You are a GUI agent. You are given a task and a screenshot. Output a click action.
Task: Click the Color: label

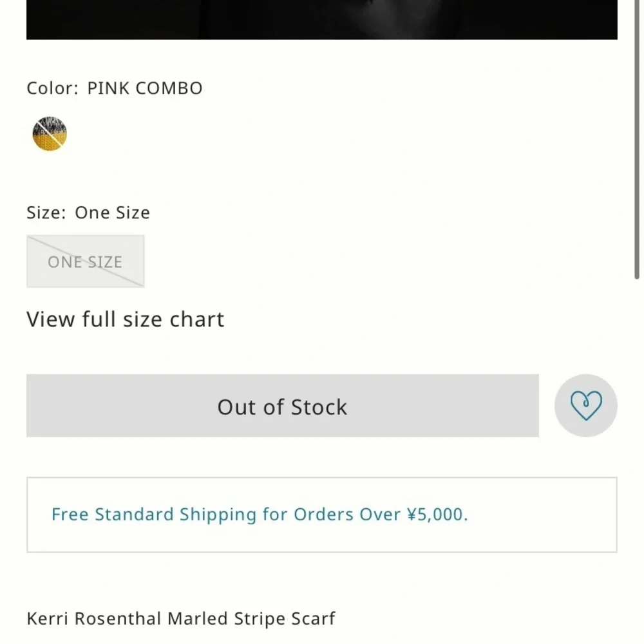pyautogui.click(x=53, y=88)
